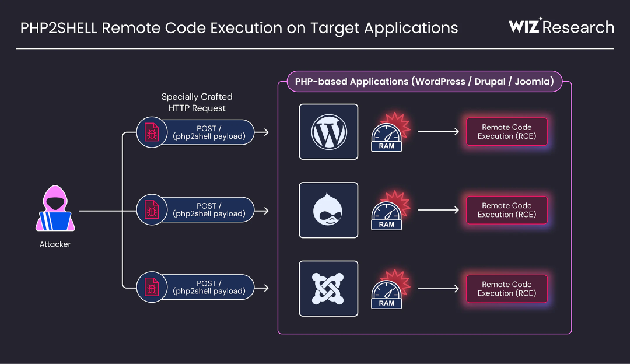Click the Remote Code Execution box for Joomla

pos(507,289)
